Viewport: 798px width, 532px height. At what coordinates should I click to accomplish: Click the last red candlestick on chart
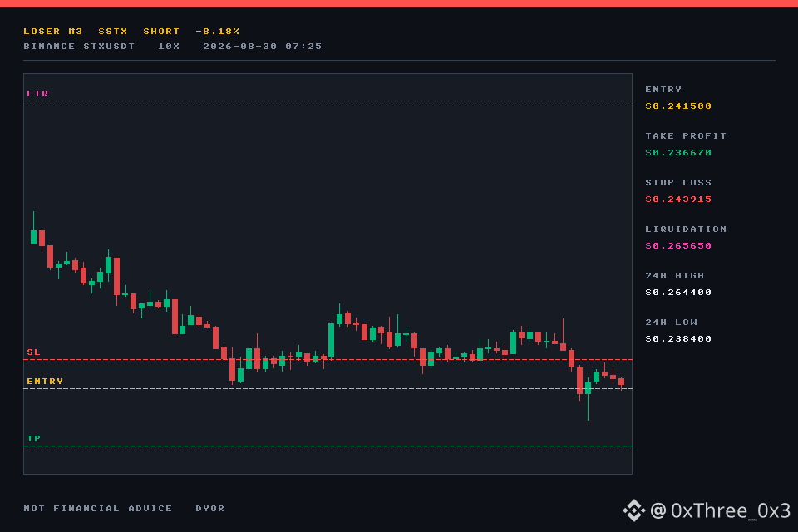(622, 382)
